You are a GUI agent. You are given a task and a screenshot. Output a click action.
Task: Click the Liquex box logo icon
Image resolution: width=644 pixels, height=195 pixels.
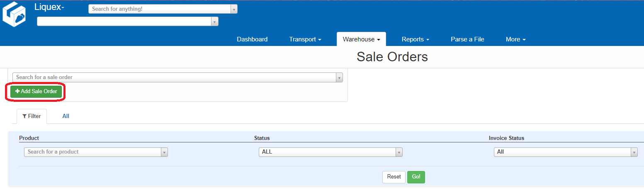[15, 14]
